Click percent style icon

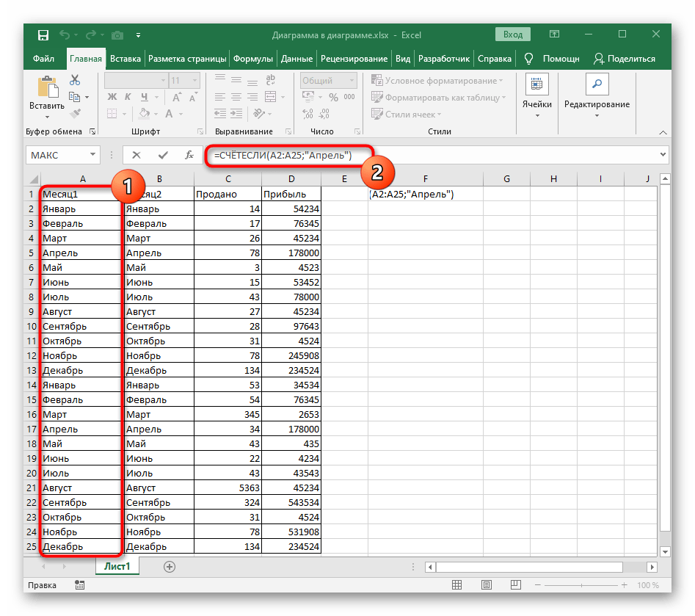334,97
